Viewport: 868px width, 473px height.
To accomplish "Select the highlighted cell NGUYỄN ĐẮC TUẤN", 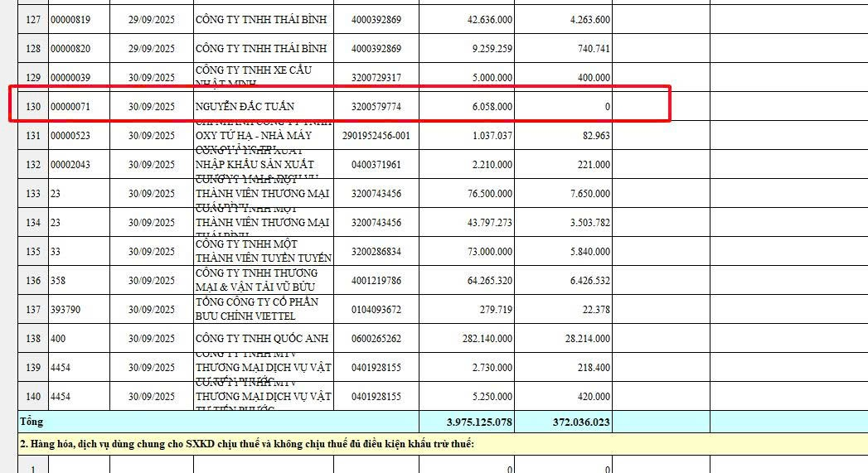I will pyautogui.click(x=245, y=107).
